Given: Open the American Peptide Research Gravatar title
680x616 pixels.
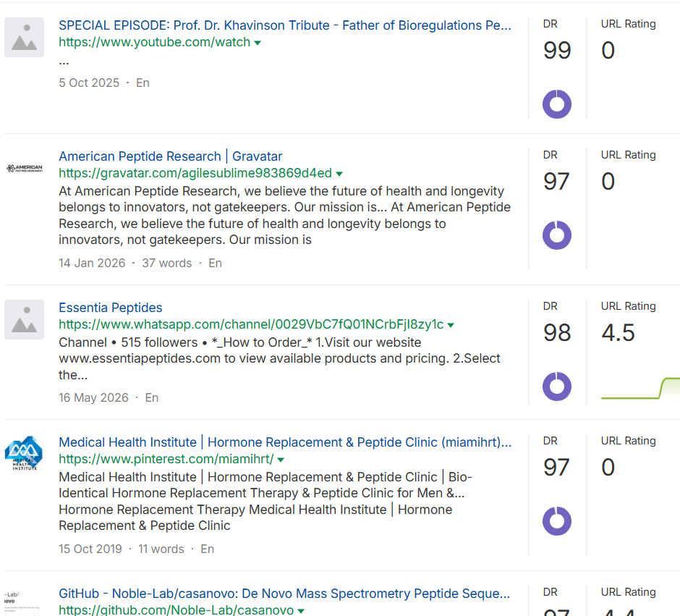Looking at the screenshot, I should [171, 156].
